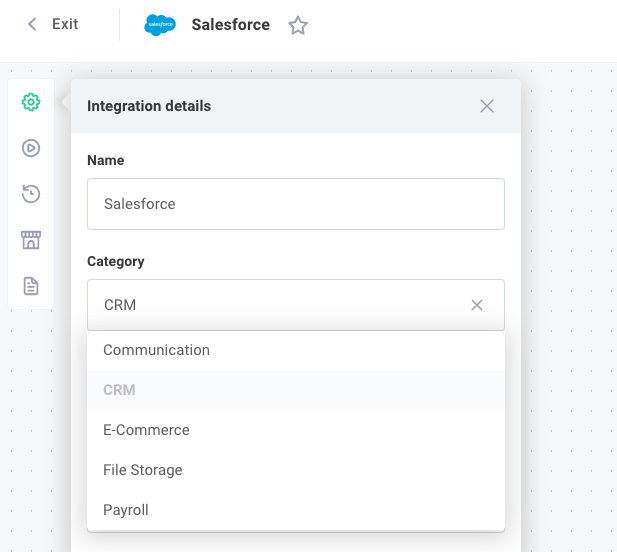617x552 pixels.
Task: Click the Integration details panel heading
Action: pos(149,106)
